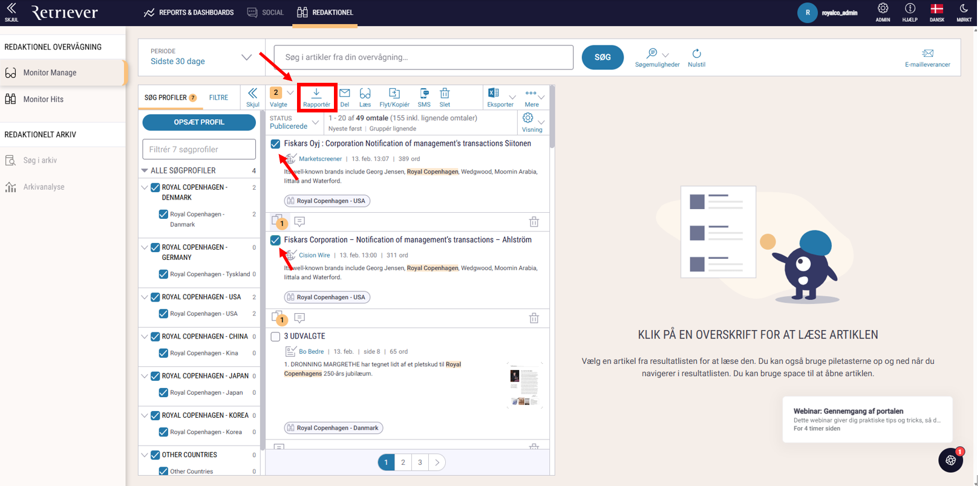Open the Valgte selection dropdown arrow
The height and width of the screenshot is (486, 980).
tap(290, 93)
